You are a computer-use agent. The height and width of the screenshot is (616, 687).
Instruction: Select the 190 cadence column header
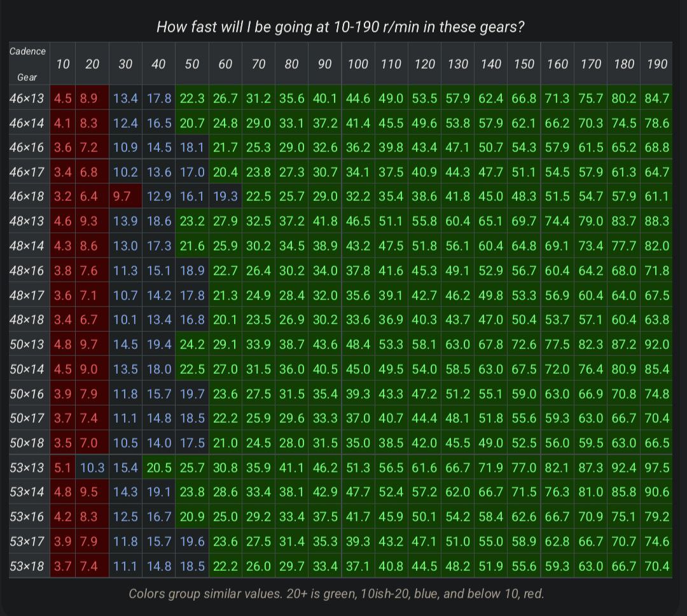coord(656,64)
